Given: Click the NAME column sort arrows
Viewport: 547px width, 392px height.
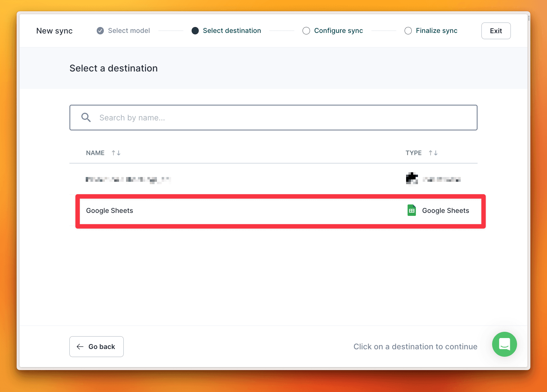Looking at the screenshot, I should click(116, 153).
